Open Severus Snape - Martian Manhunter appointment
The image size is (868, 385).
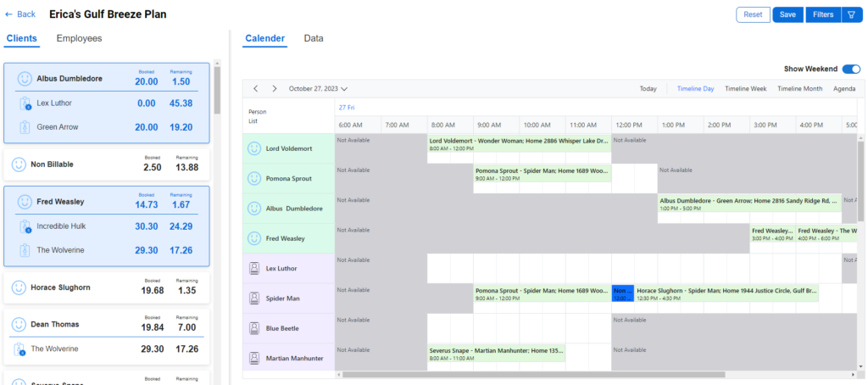[496, 353]
